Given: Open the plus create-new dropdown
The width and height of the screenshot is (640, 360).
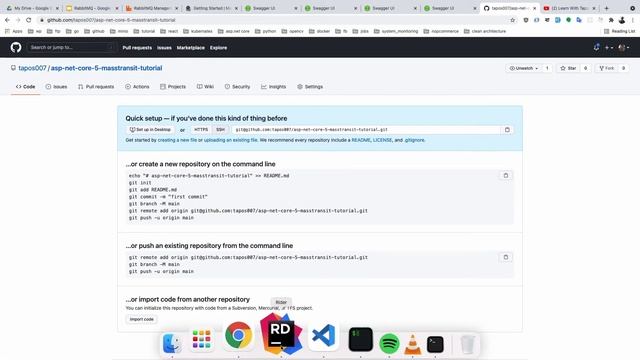Looking at the screenshot, I should [x=609, y=48].
